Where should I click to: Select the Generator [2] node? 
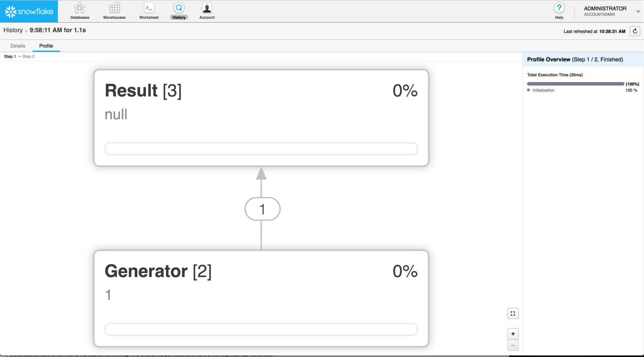click(x=261, y=298)
